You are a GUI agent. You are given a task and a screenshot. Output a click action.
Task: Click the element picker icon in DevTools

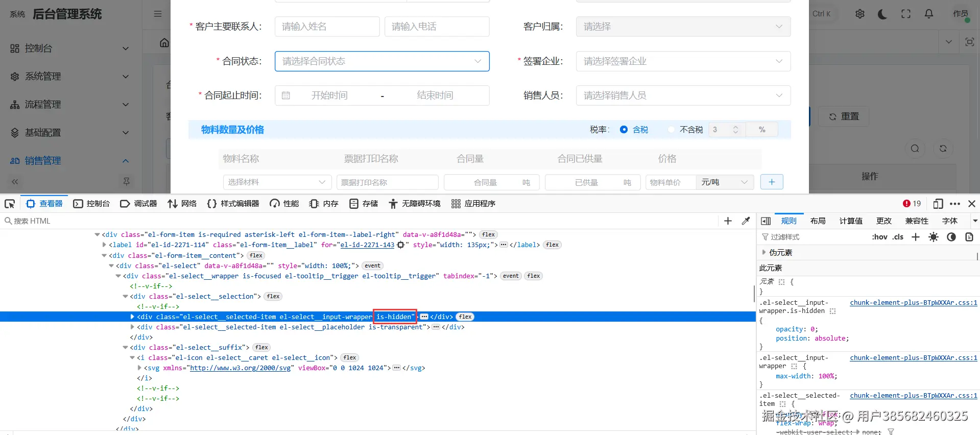pyautogui.click(x=10, y=204)
